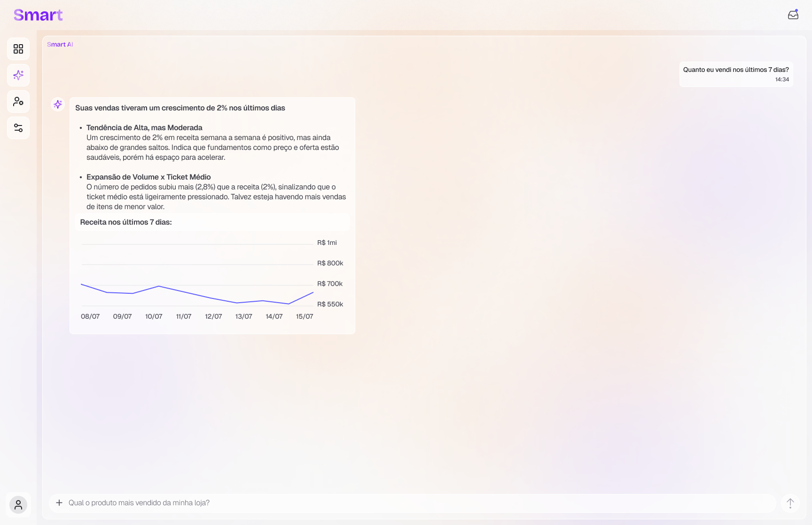
Task: Click the plus icon in the message bar
Action: coord(59,503)
